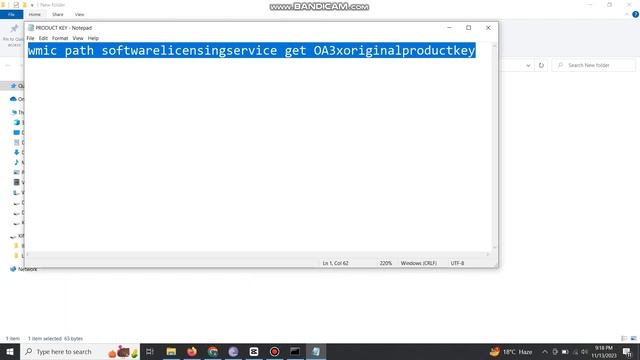This screenshot has height=360, width=640.
Task: Click the highlighted wmic command text
Action: 251,50
